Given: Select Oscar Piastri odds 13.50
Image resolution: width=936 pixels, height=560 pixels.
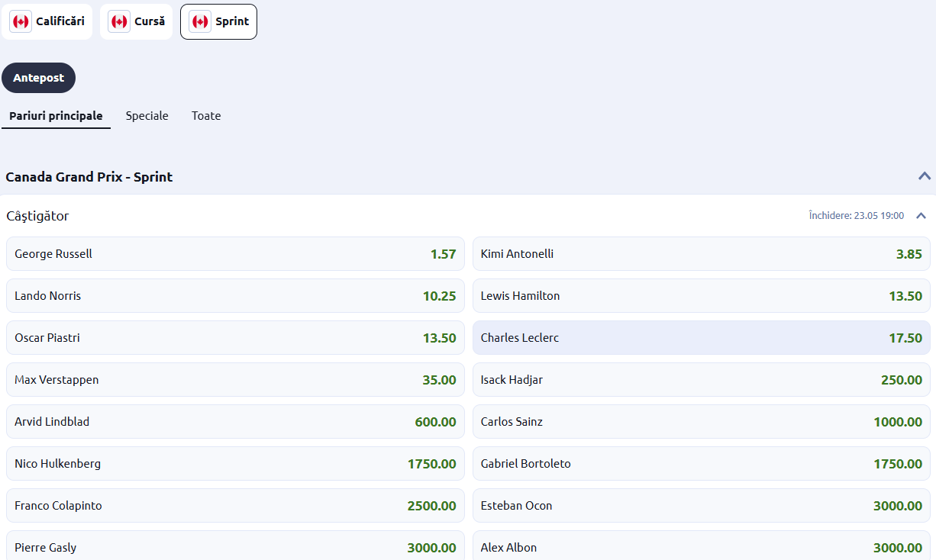Looking at the screenshot, I should pos(235,338).
